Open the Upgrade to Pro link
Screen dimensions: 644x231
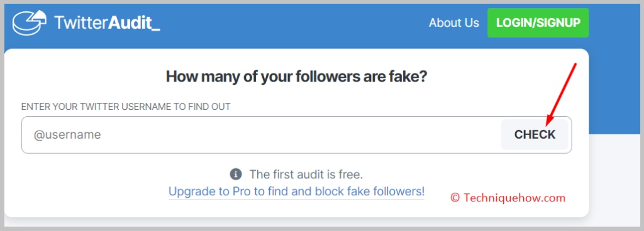point(297,191)
